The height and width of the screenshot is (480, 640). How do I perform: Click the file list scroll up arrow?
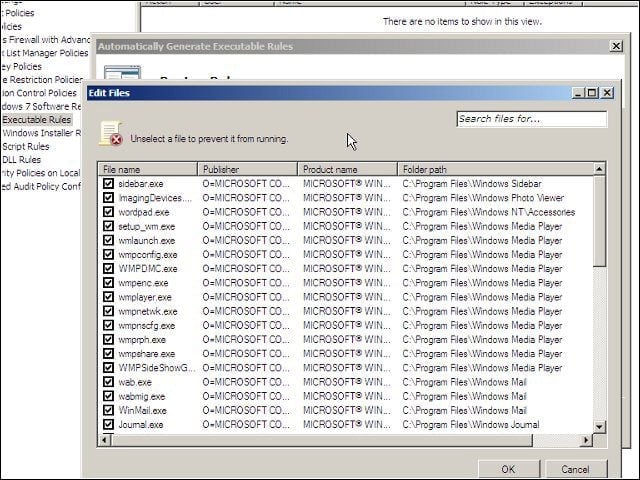599,169
